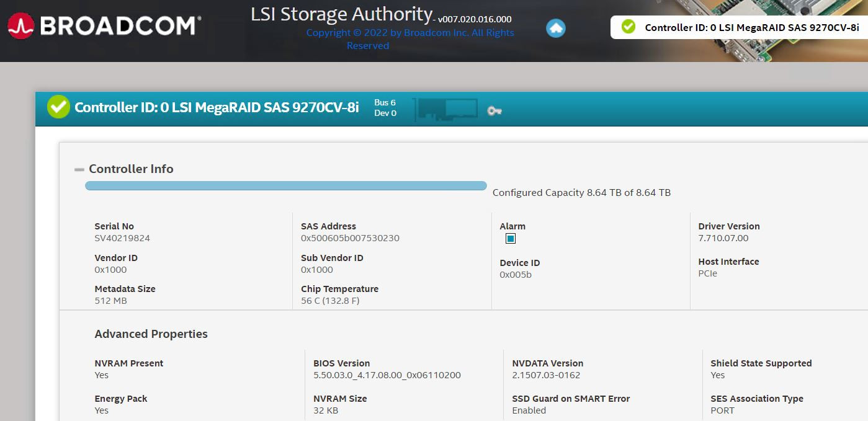The height and width of the screenshot is (421, 868).
Task: Click the Configured Capacity progress bar
Action: [285, 185]
